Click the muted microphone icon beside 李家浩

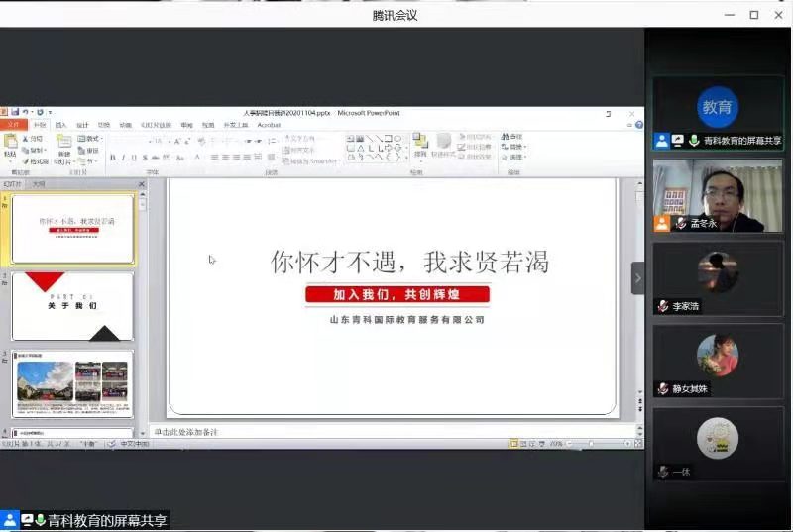pos(663,307)
